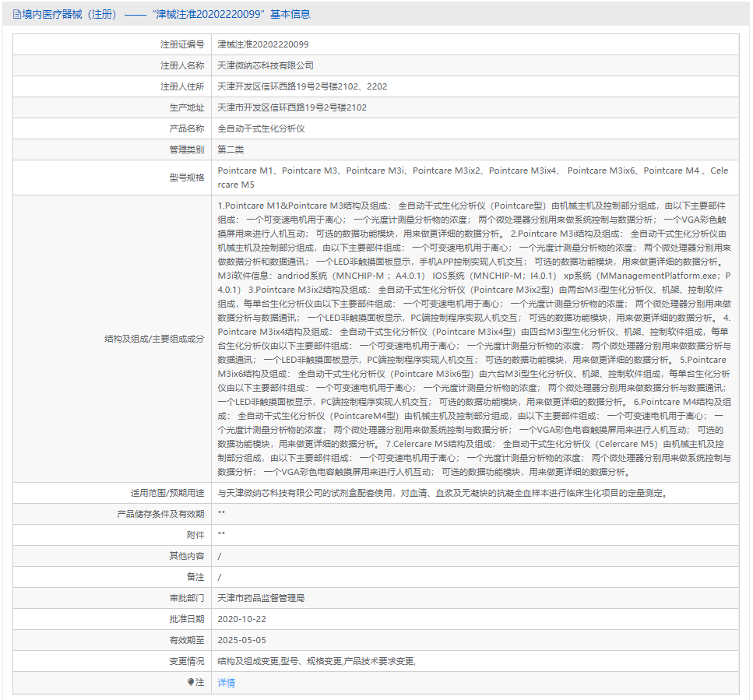
Task: Select 全自动干式生化分析仪 in the 产品名称 row
Action: pos(261,129)
